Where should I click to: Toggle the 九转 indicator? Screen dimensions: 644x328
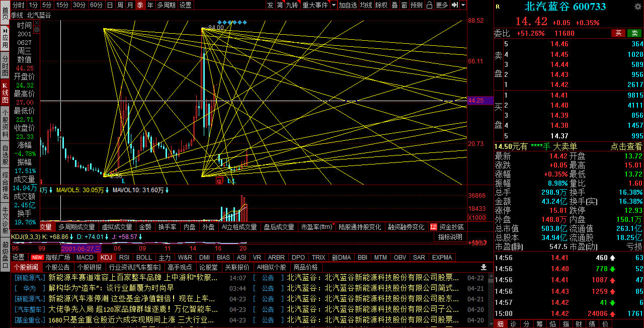click(x=292, y=5)
